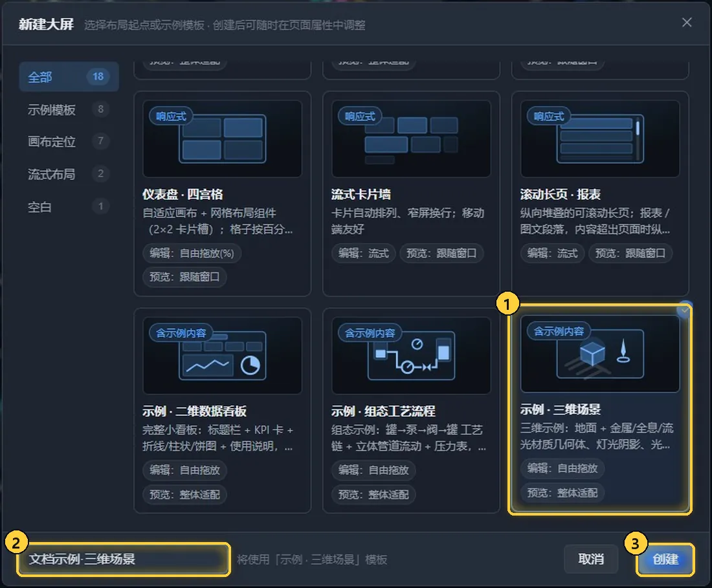
Task: Click the 响应式 badge on 仪表盘·四宫格
Action: 171,116
